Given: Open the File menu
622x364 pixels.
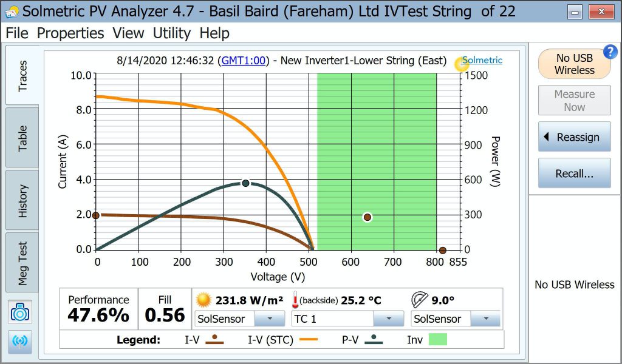Looking at the screenshot, I should [17, 33].
